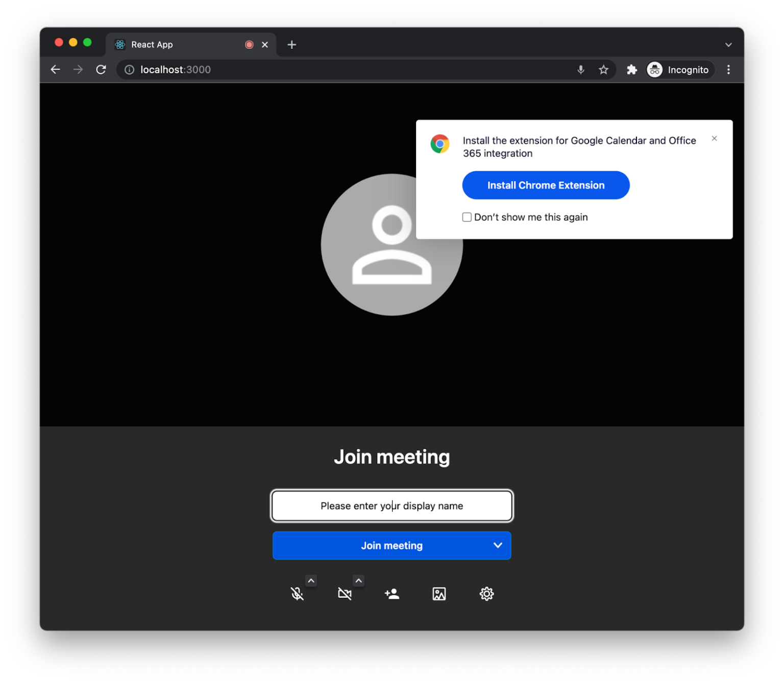
Task: Disable the camera
Action: (345, 593)
